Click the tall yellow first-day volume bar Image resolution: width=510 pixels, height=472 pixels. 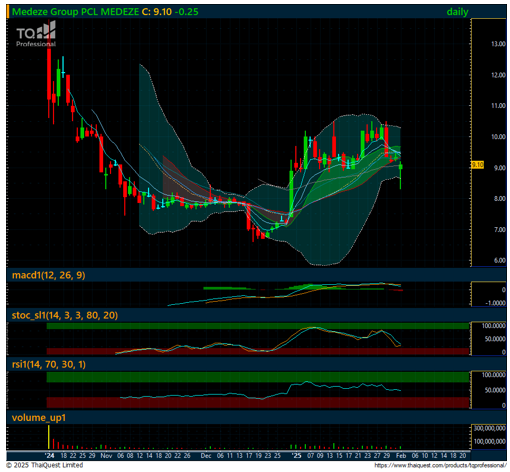pyautogui.click(x=49, y=437)
